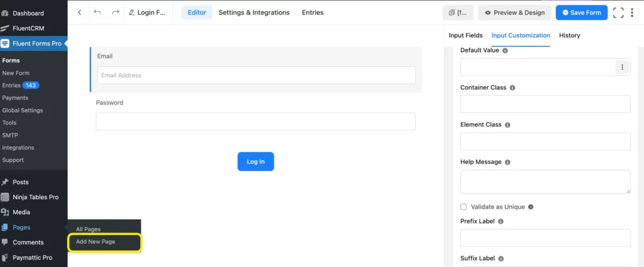
Task: Open Integrations in sidebar menu
Action: 18,148
